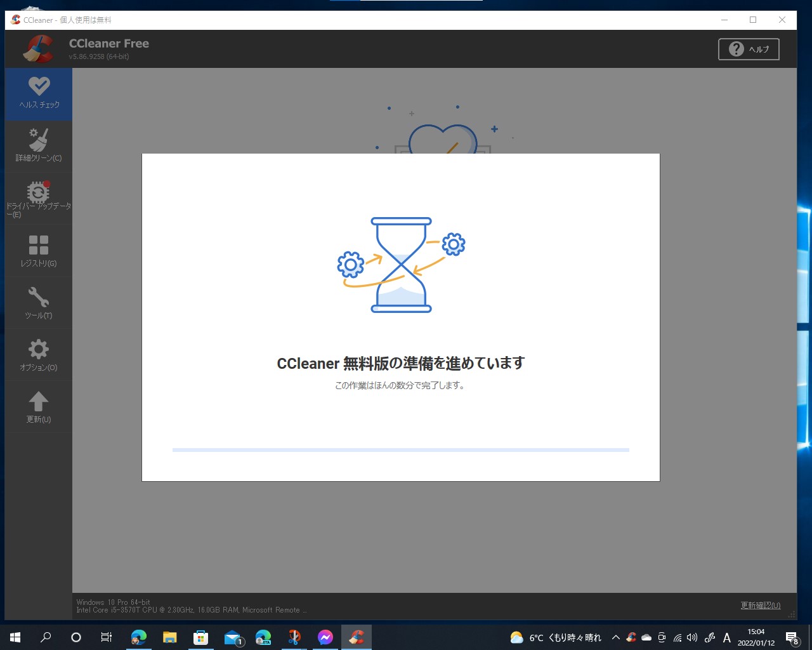Open オプション settings in the sidebar
Image resolution: width=812 pixels, height=650 pixels.
coord(39,354)
